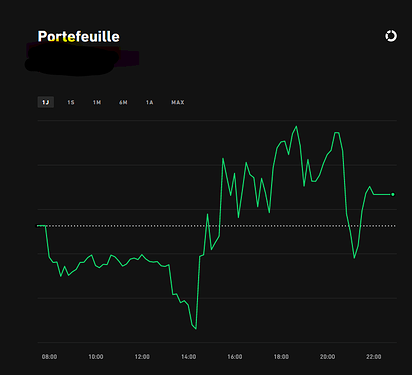
Task: Click the 22:00 time label
Action: (x=374, y=357)
